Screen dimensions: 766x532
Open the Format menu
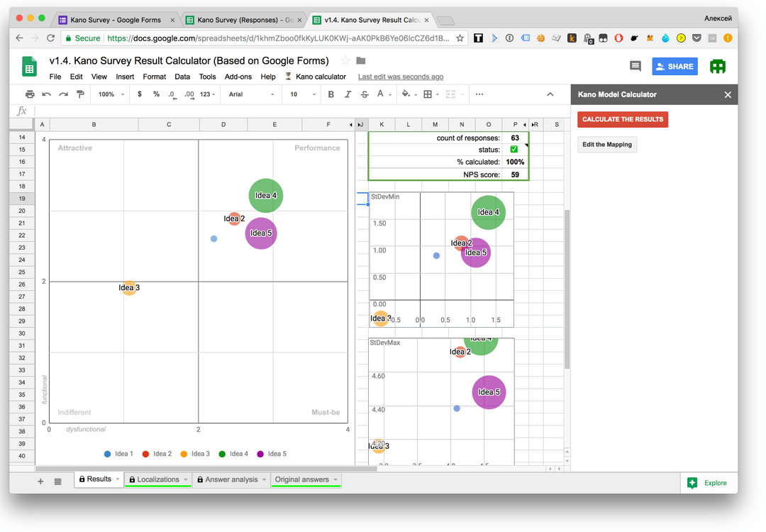(x=155, y=77)
